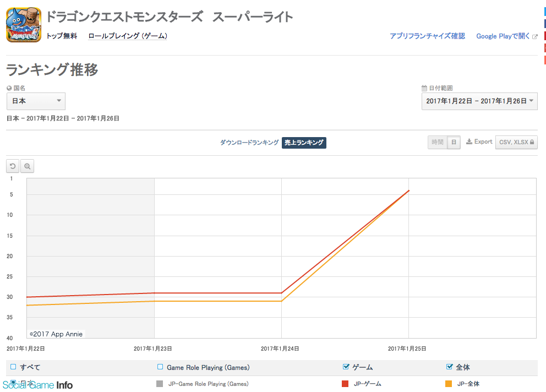Image resolution: width=546 pixels, height=392 pixels.
Task: Uncheck the ゲーム checkbox
Action: click(x=346, y=367)
